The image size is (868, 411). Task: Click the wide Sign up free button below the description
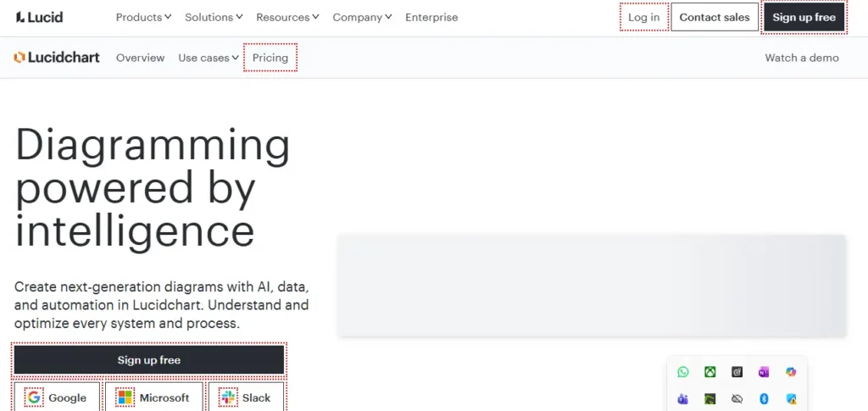pos(149,360)
